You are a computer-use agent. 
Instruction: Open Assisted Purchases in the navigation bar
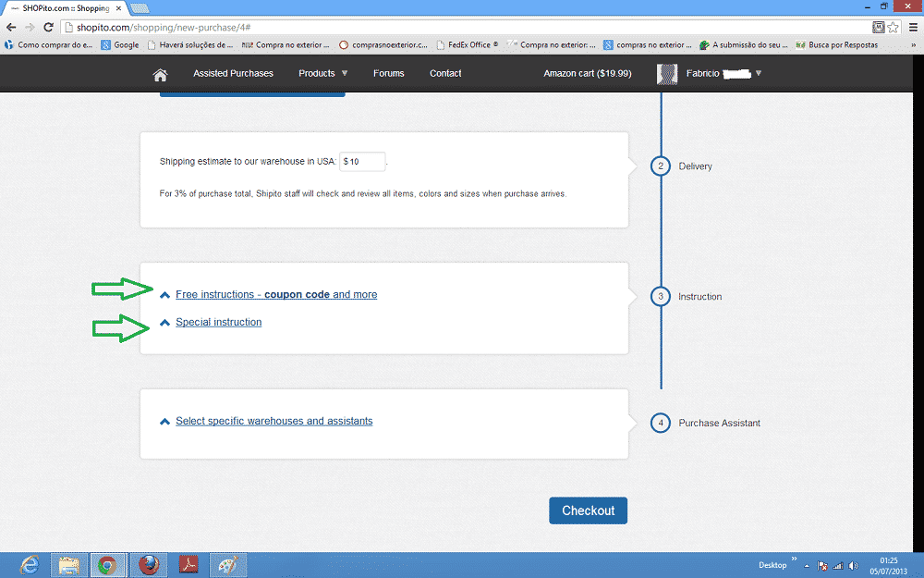click(x=233, y=74)
